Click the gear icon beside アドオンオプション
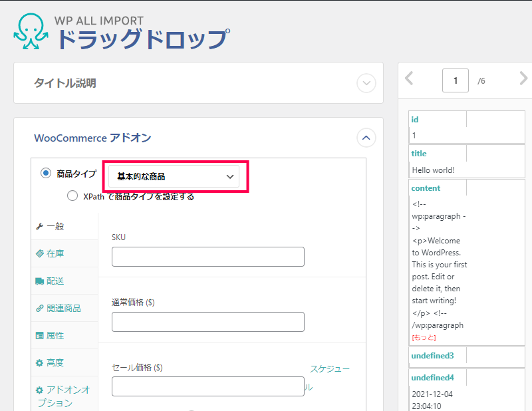This screenshot has height=411, width=532. (x=40, y=390)
